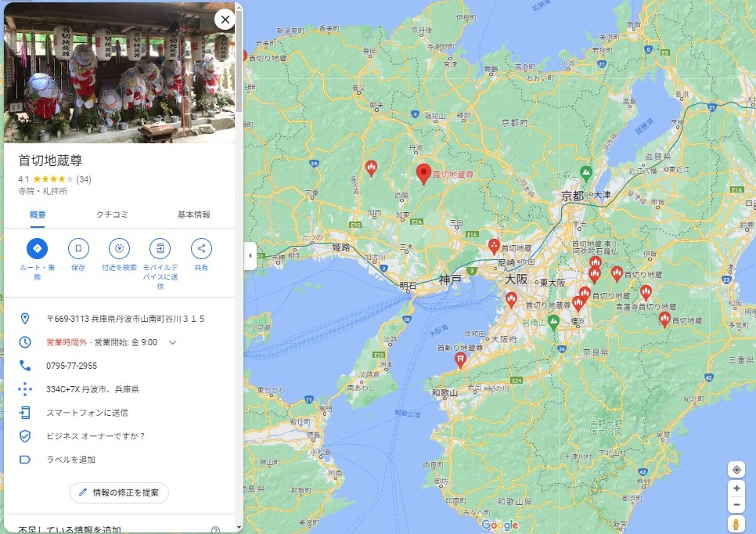The width and height of the screenshot is (756, 534).
Task: Select the 比叡山 mountain marker
Action: tap(586, 173)
